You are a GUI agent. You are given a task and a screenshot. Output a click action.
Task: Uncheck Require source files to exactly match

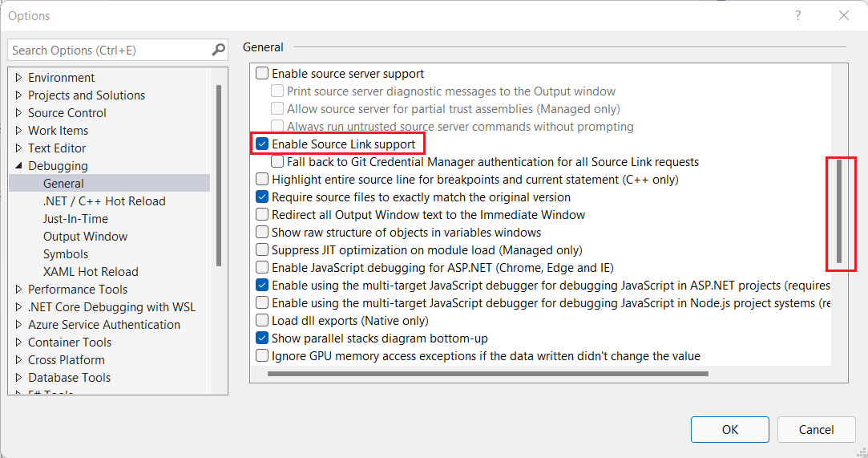pos(262,197)
